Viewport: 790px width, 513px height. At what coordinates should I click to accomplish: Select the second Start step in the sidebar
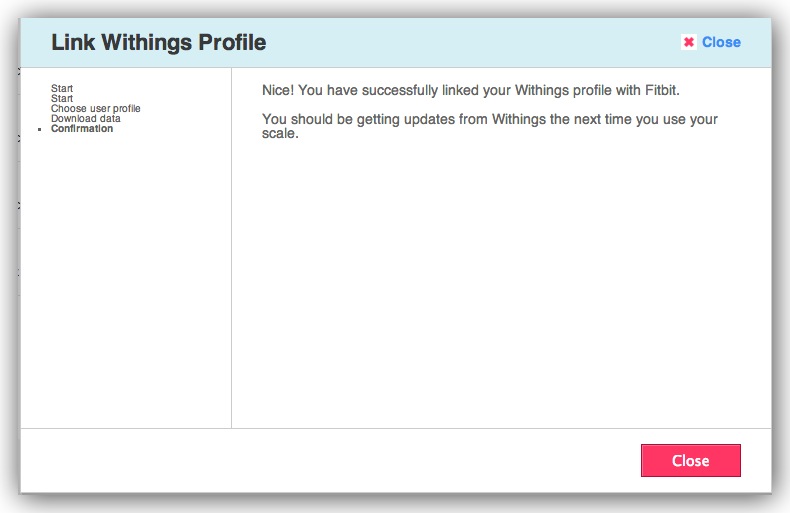click(x=62, y=99)
